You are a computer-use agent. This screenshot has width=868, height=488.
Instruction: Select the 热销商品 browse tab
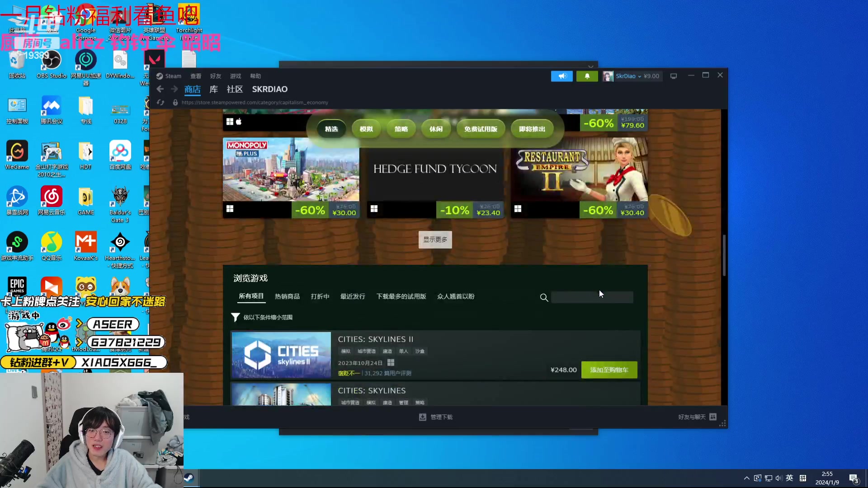click(x=287, y=296)
